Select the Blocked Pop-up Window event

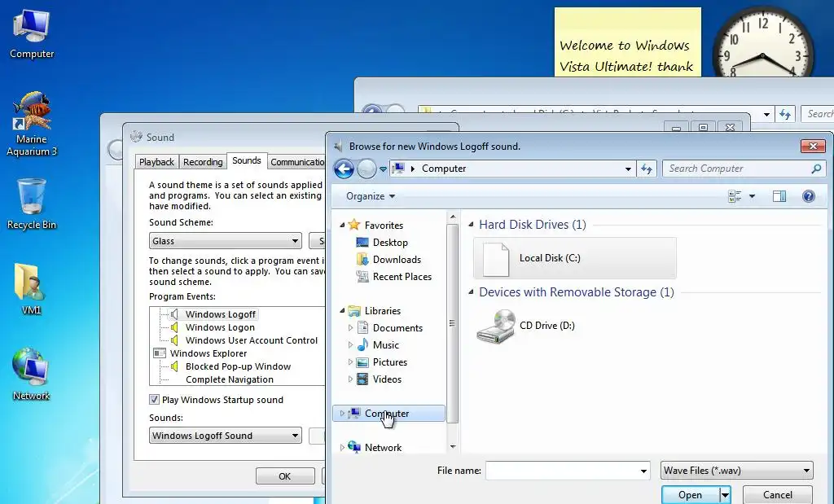click(238, 366)
